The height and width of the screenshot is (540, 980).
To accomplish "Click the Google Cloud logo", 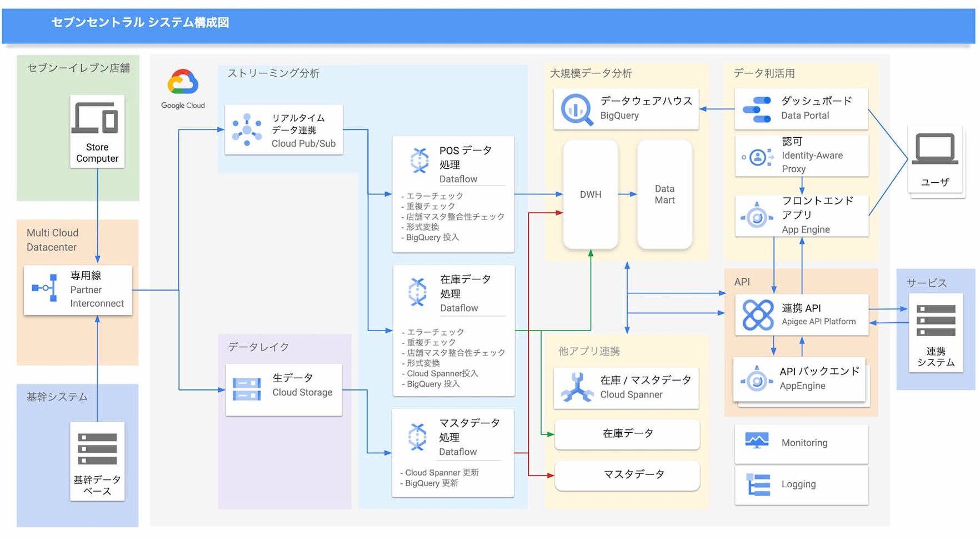I will point(183,89).
